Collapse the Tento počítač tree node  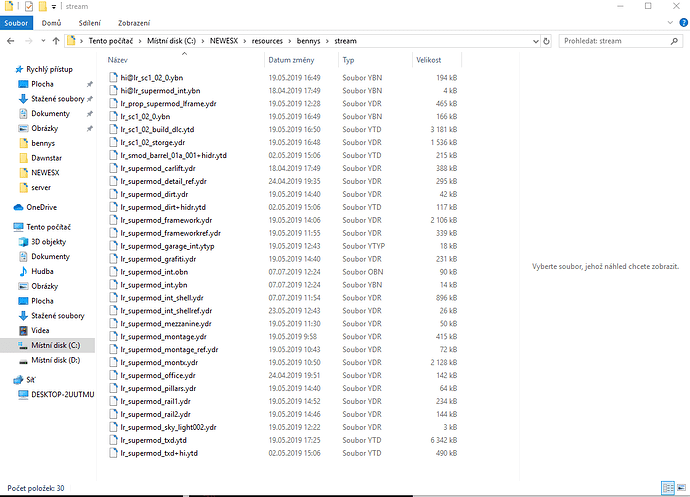(x=7, y=227)
